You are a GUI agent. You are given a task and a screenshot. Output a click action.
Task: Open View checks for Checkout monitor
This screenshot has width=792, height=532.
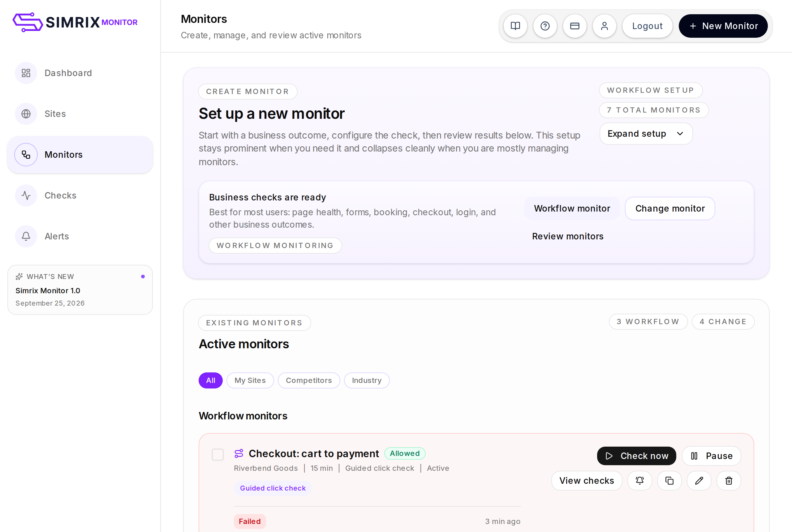point(587,480)
